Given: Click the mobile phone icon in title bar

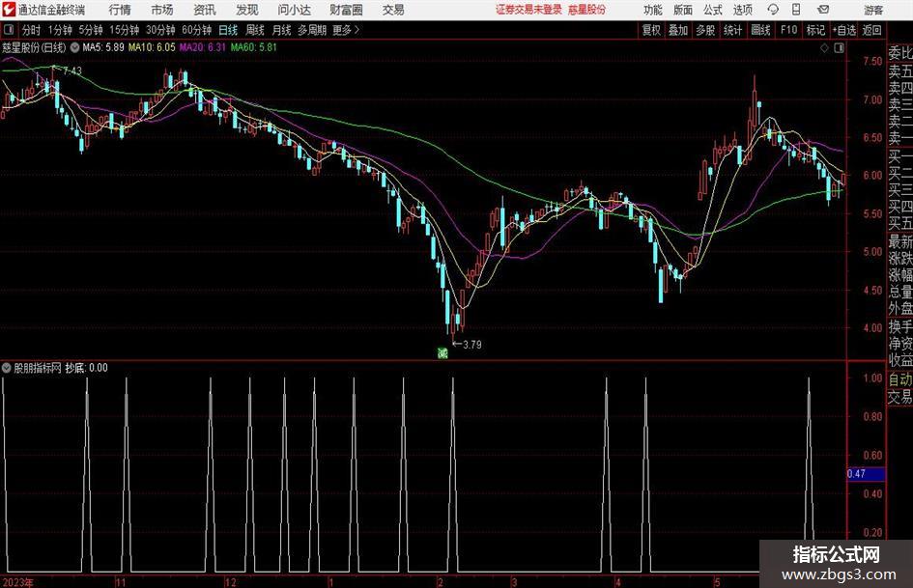Looking at the screenshot, I should 796,10.
